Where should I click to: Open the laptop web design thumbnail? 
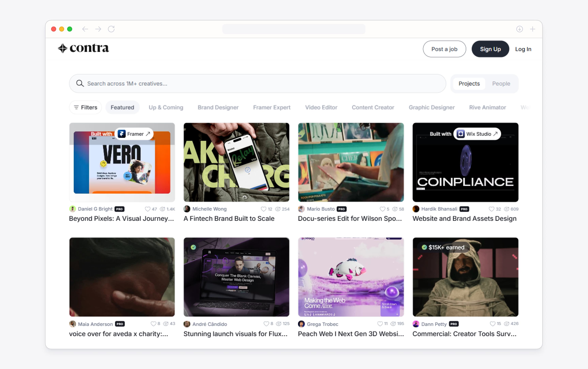point(237,277)
